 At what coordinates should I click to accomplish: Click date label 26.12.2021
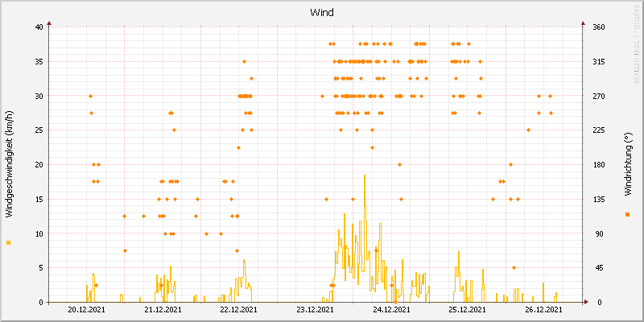coord(543,310)
